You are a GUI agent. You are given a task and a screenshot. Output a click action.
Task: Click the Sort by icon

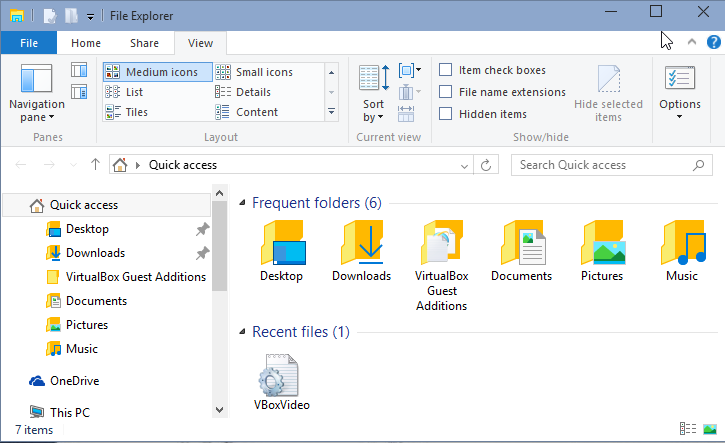click(x=374, y=92)
